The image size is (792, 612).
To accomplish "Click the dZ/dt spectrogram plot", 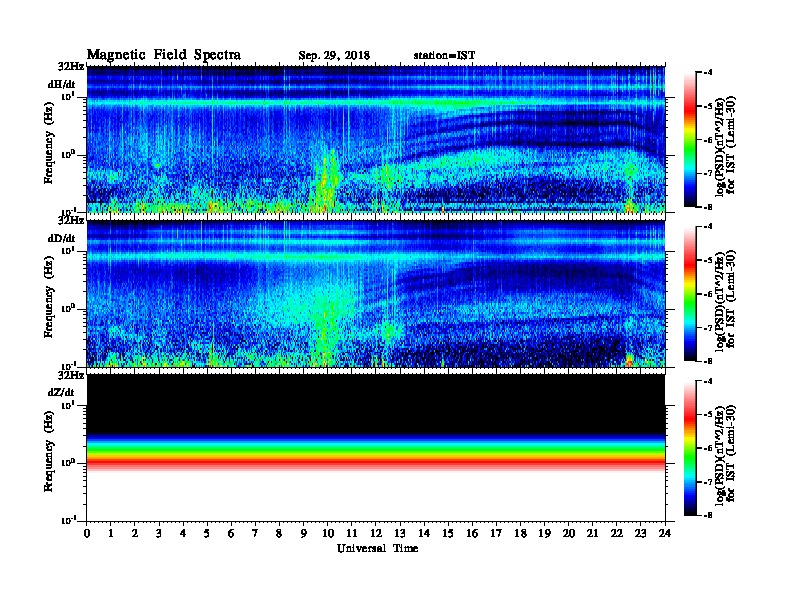I will coord(376,448).
